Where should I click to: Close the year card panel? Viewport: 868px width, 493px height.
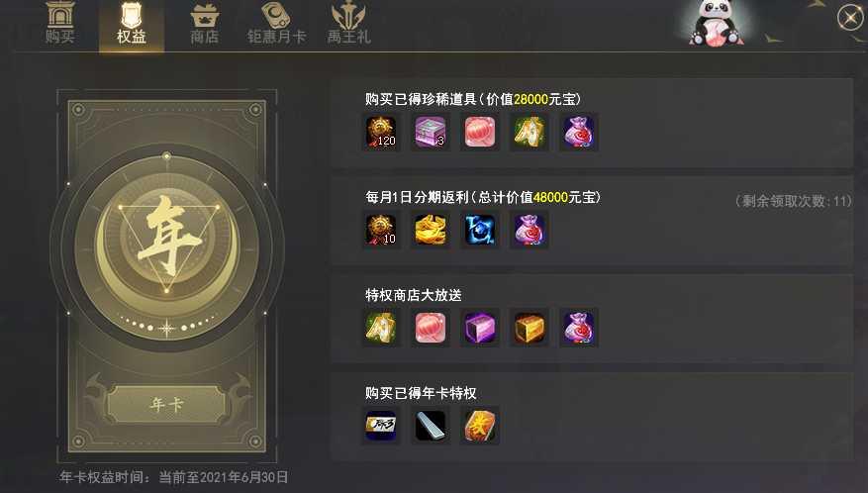click(850, 18)
